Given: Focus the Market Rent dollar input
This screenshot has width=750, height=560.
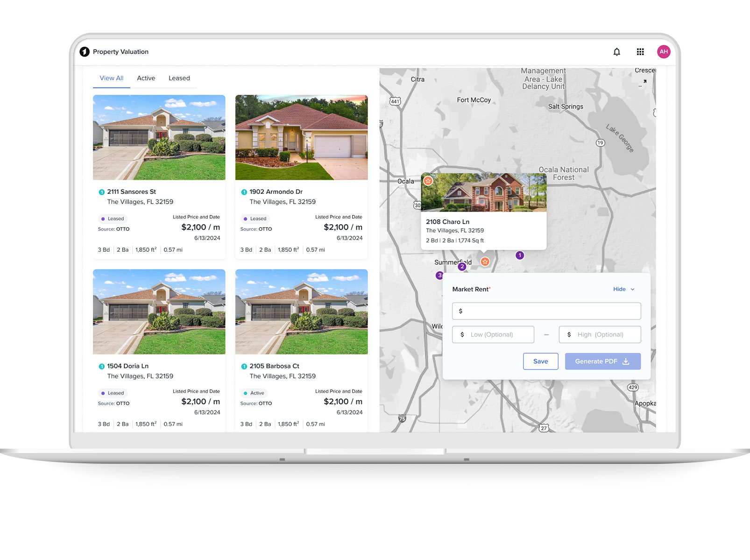Looking at the screenshot, I should 546,311.
